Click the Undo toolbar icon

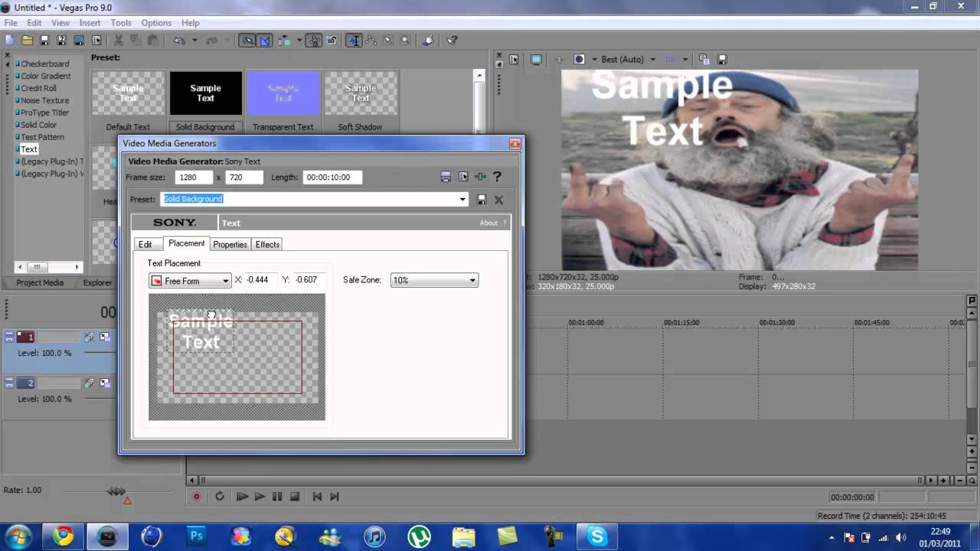[x=179, y=40]
